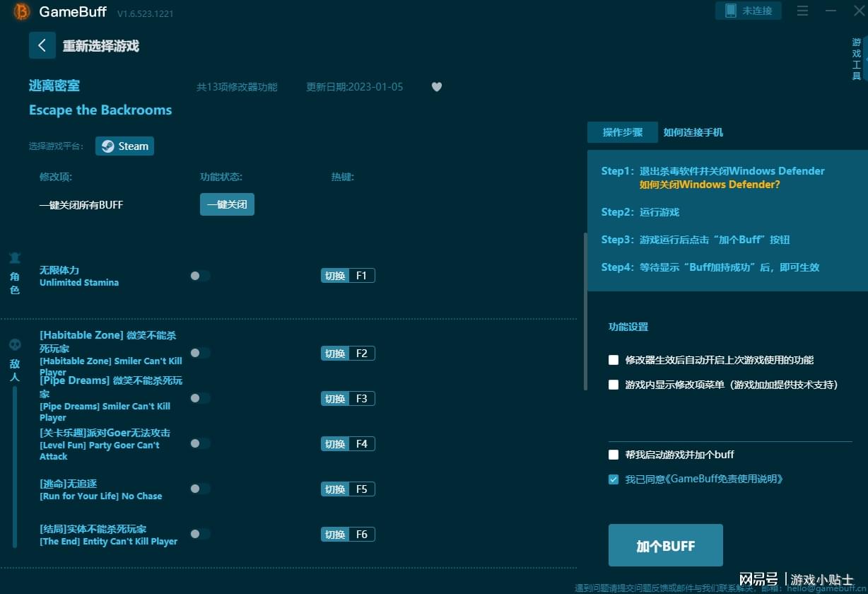The height and width of the screenshot is (594, 868).
Task: Click 一键关闭 button
Action: [x=227, y=204]
